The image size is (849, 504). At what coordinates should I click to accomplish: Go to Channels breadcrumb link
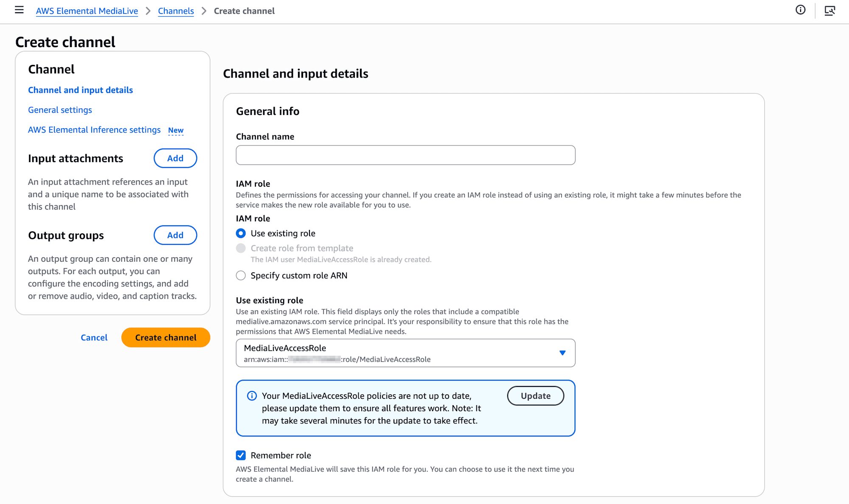pyautogui.click(x=176, y=11)
